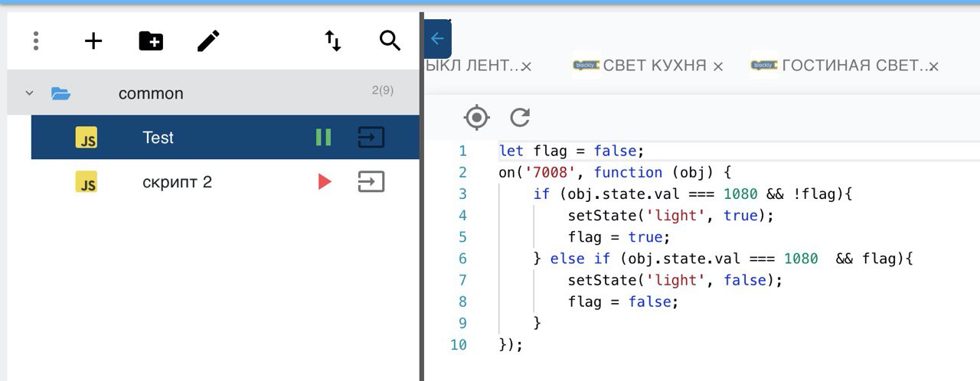Click JS icon of Test script
This screenshot has height=381, width=980.
pyautogui.click(x=87, y=138)
